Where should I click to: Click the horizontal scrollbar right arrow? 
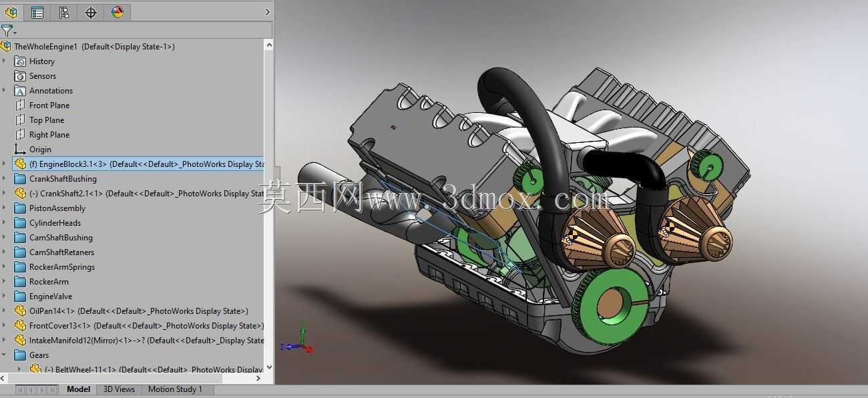coord(259,378)
